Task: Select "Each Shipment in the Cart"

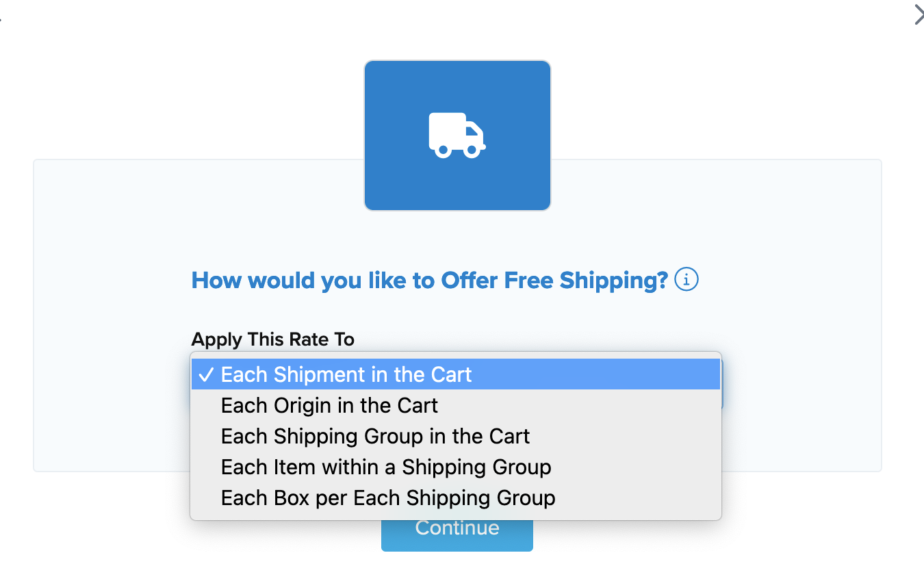Action: point(346,375)
